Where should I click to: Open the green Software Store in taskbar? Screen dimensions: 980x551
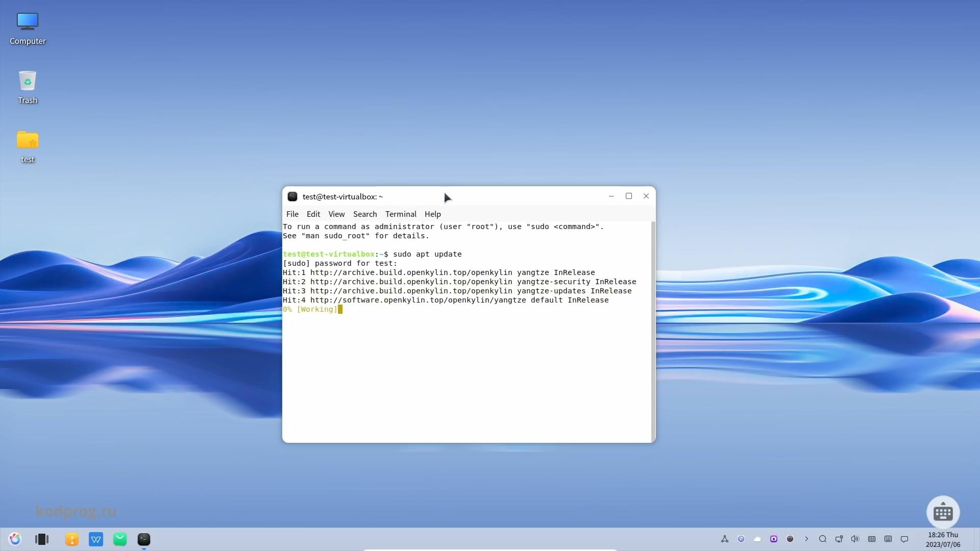(120, 539)
